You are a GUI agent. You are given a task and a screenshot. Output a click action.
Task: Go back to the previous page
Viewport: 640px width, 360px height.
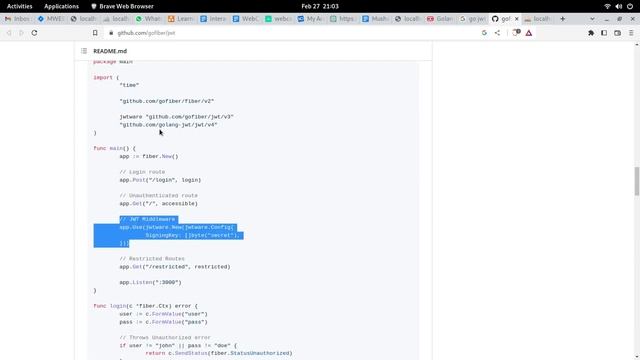pyautogui.click(x=9, y=33)
